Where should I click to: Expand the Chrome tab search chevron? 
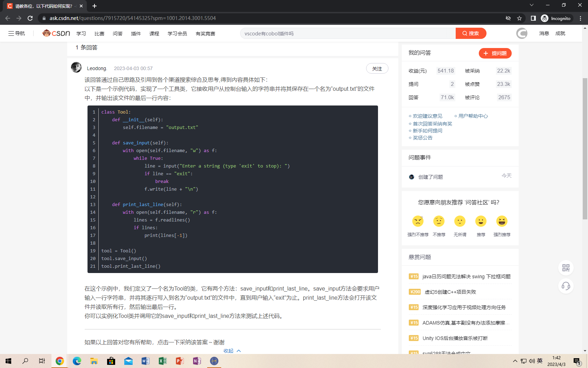pyautogui.click(x=531, y=5)
